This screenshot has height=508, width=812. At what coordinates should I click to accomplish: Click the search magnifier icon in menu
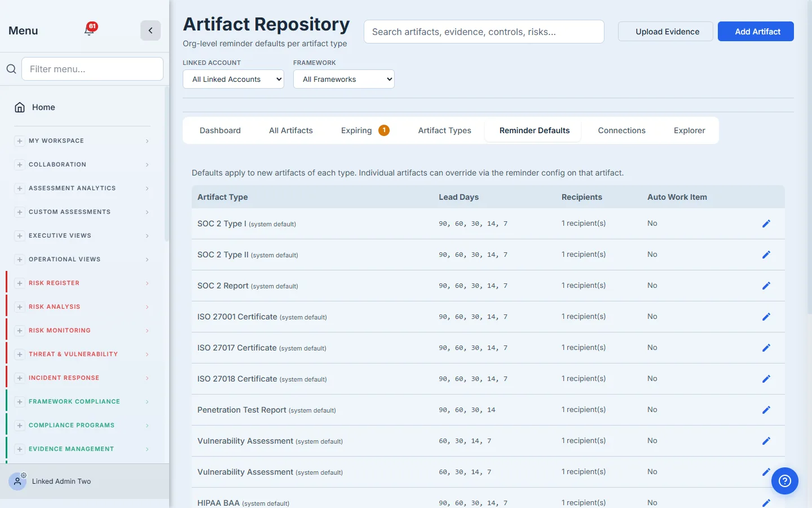pos(11,69)
